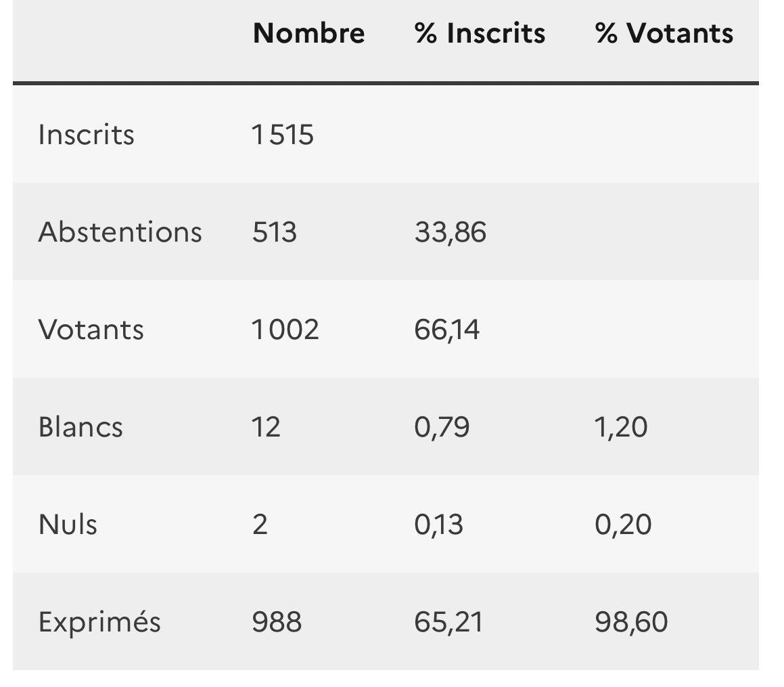Click the Nuls % Votants value 0,20

coord(623,525)
